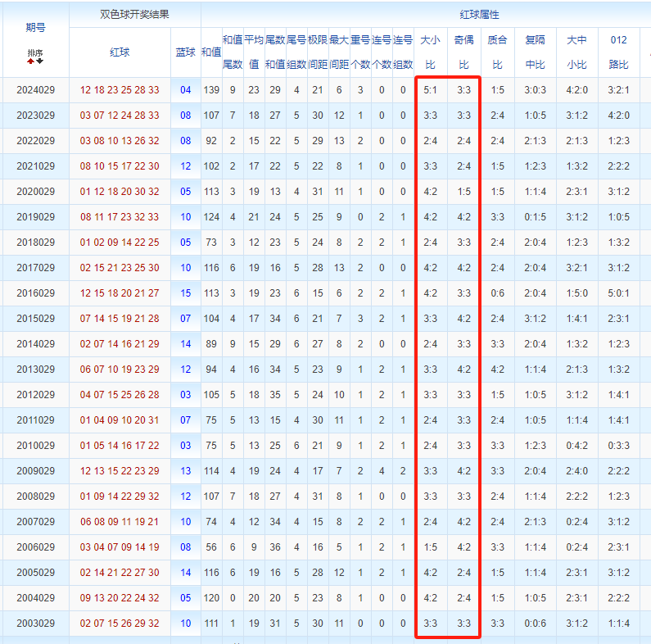Click the 大中小比 column header
Screen dimensions: 651x644
577,52
